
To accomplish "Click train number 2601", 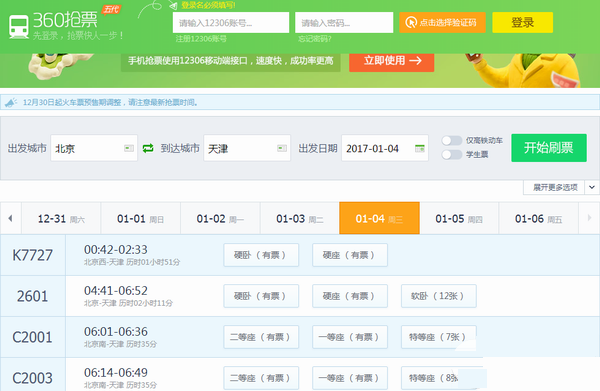I will [x=33, y=296].
